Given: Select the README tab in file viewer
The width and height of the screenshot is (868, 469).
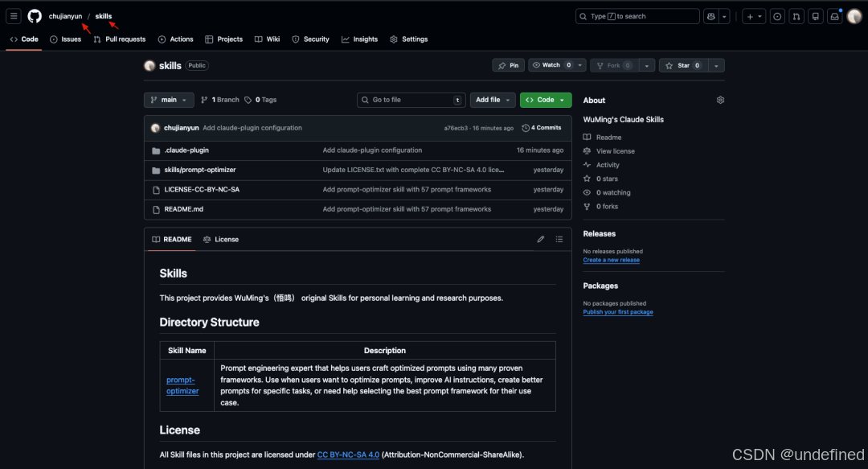Looking at the screenshot, I should click(172, 240).
